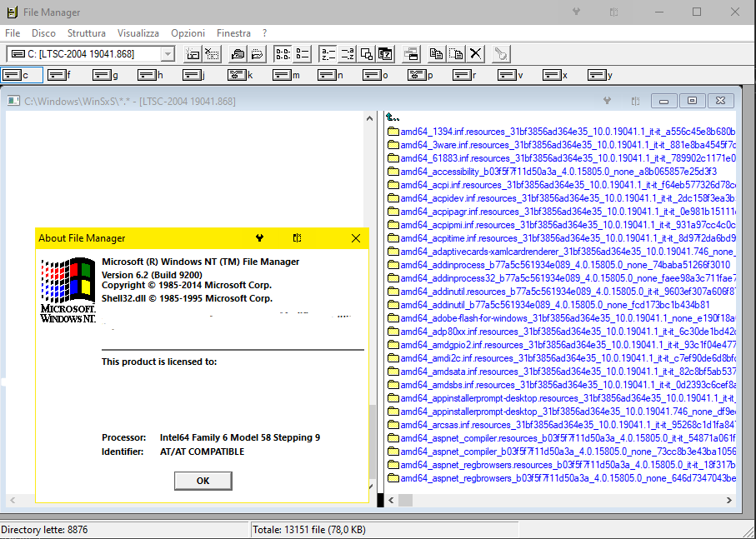Select folder amd64_addinprocess32
The width and height of the screenshot is (756, 539).
562,278
